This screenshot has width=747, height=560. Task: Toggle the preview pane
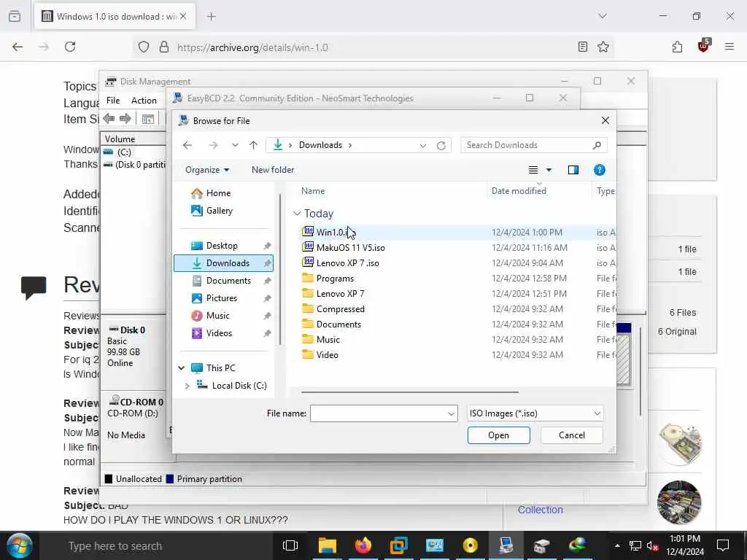pos(573,170)
